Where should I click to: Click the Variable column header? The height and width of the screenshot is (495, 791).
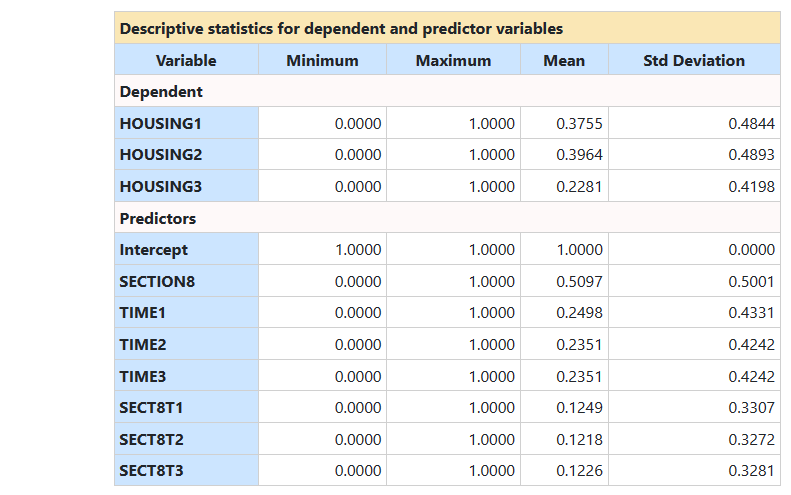coord(186,60)
